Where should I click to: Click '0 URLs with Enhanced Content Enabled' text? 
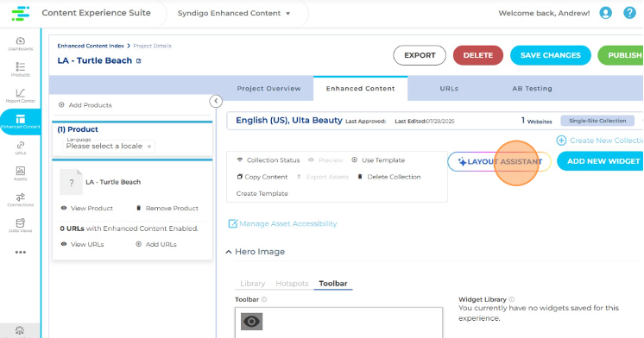point(129,228)
